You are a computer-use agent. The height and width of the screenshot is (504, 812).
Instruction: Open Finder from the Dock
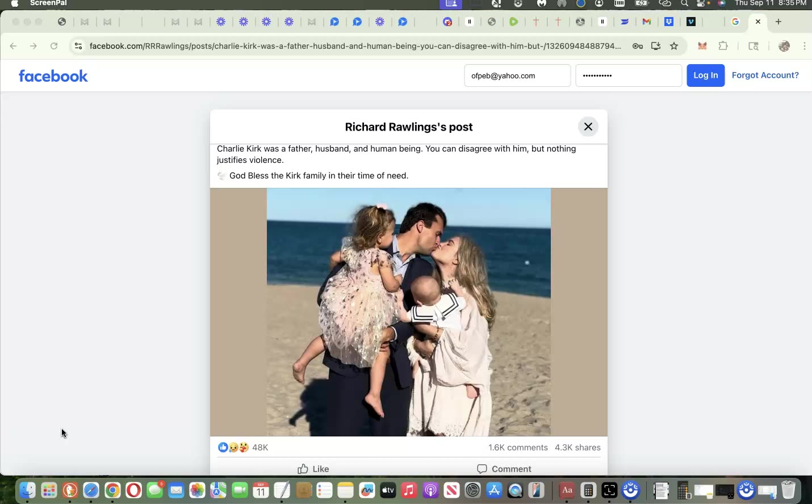(27, 490)
